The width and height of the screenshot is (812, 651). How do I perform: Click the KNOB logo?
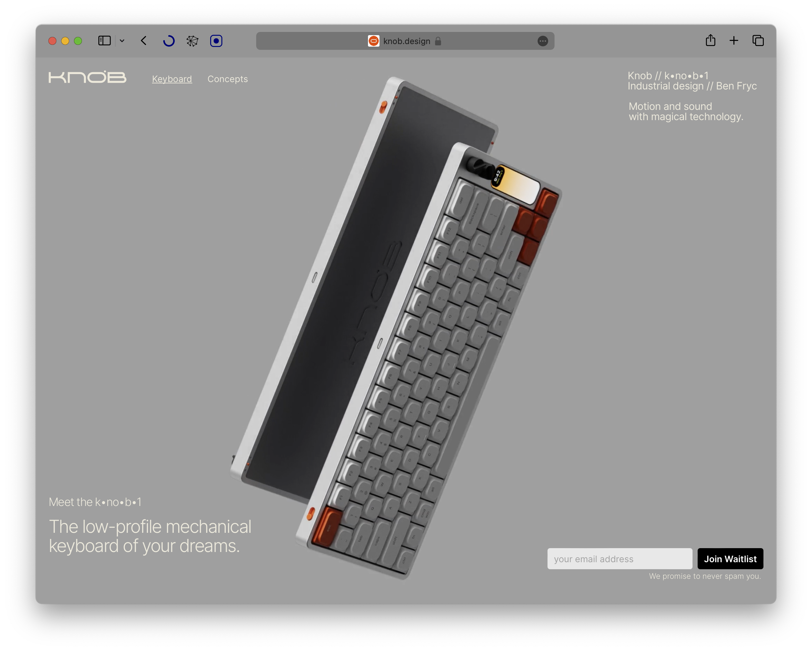[88, 78]
